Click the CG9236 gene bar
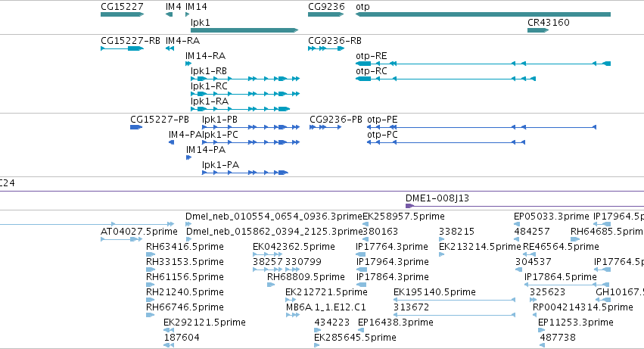 325,14
